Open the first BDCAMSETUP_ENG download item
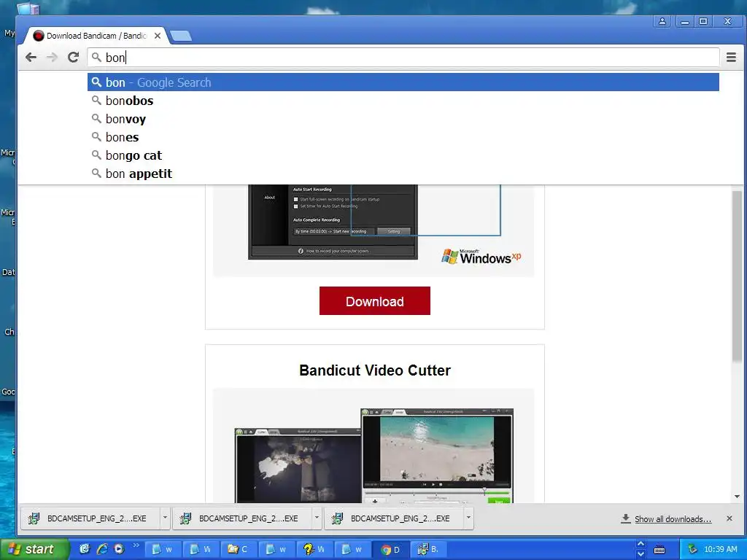Screen dimensions: 747x560 (x=90, y=518)
